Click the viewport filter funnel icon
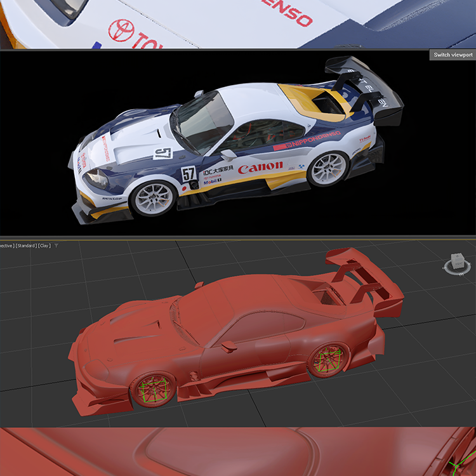 point(56,246)
